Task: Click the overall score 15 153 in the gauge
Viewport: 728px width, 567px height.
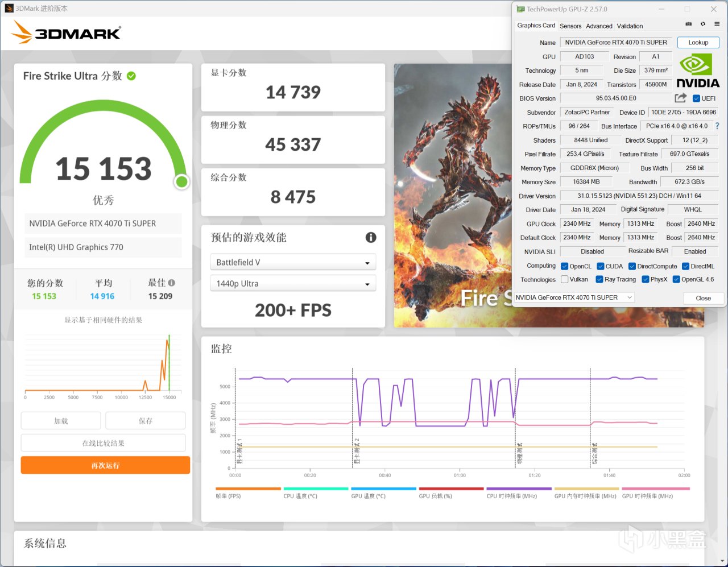Action: (104, 169)
